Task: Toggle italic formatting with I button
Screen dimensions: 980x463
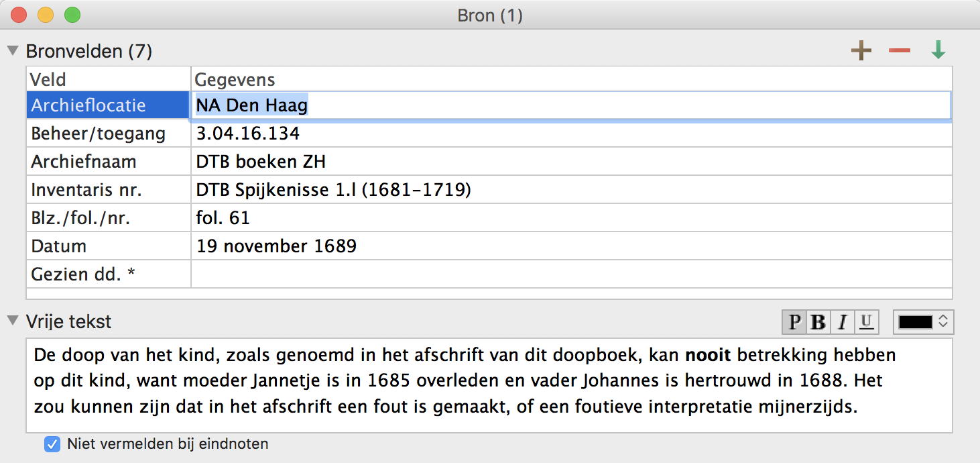Action: (x=842, y=323)
